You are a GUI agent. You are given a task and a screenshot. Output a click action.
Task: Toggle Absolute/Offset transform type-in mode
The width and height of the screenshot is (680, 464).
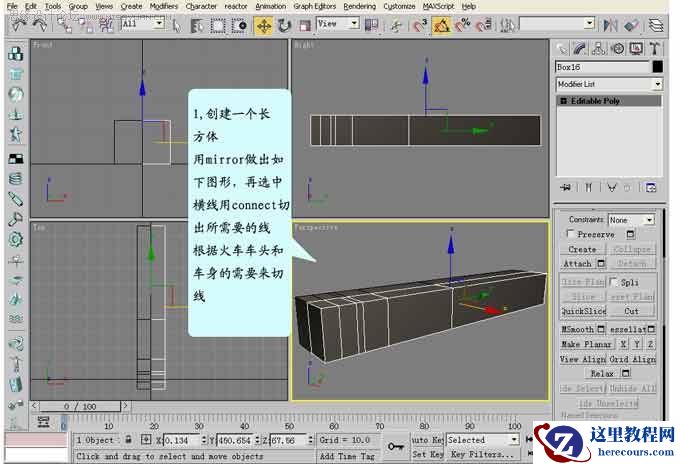pos(146,440)
